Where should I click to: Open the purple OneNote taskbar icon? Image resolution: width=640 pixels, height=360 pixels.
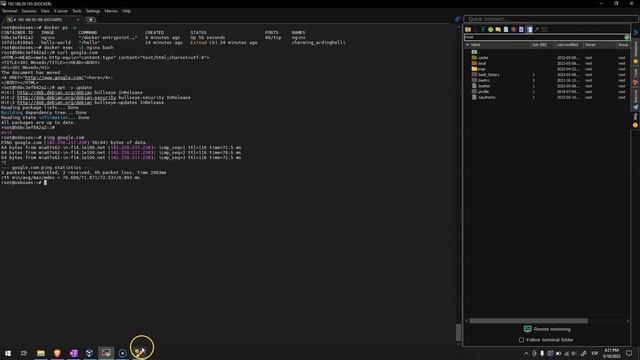pyautogui.click(x=73, y=353)
